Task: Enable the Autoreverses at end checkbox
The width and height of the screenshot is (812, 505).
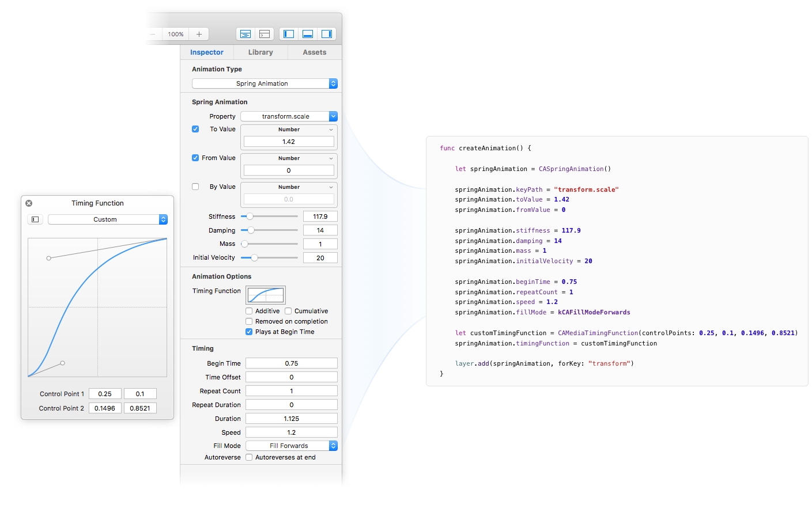Action: (x=248, y=457)
